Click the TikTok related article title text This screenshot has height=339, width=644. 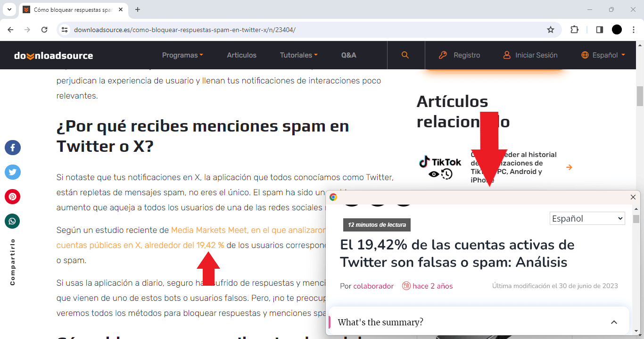click(513, 167)
